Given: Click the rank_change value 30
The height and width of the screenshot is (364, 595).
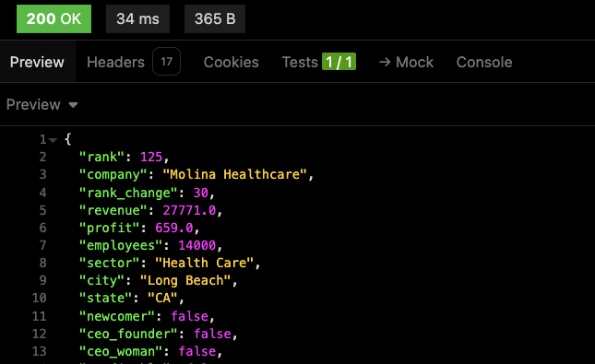Looking at the screenshot, I should tap(201, 193).
